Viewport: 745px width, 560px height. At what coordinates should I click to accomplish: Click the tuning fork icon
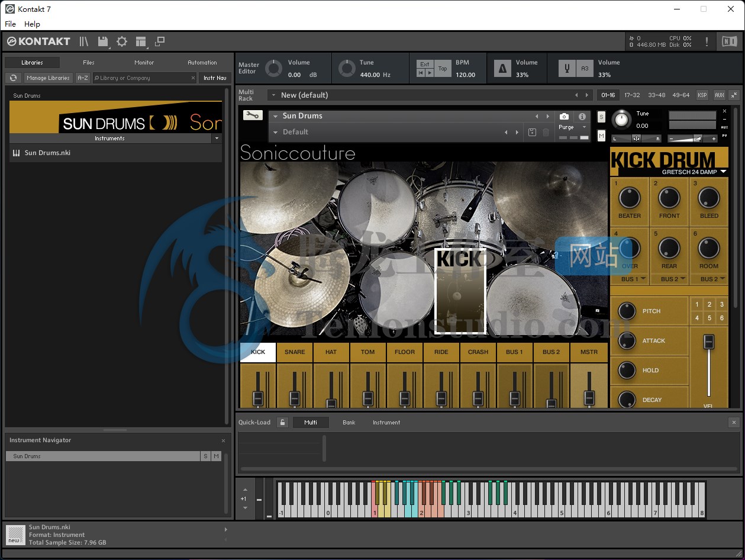[x=567, y=69]
